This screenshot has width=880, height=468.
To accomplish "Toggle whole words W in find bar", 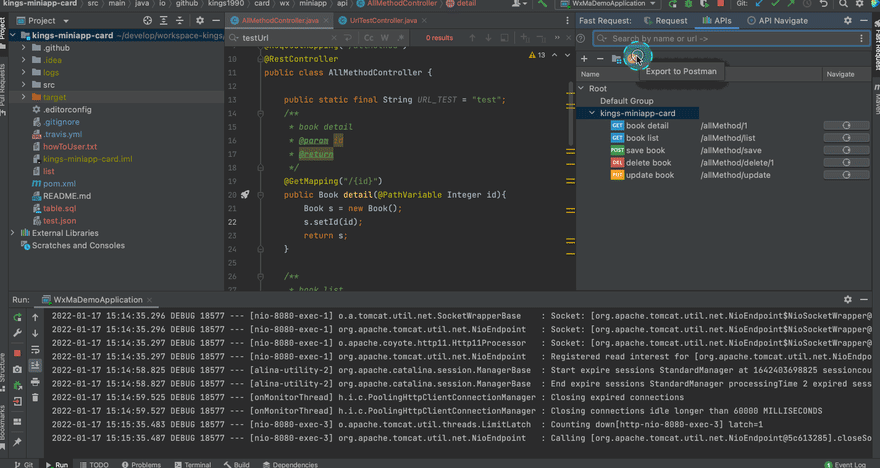I will tap(384, 38).
